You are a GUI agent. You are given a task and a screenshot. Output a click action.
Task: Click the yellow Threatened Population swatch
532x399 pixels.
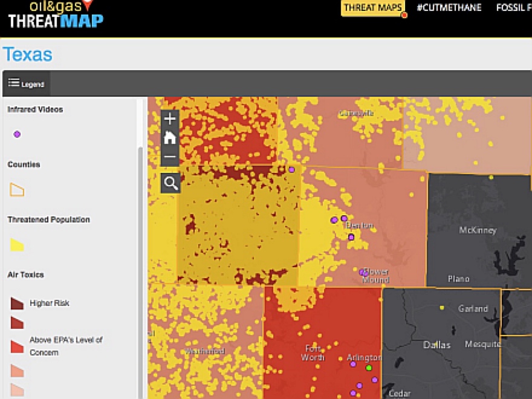(x=17, y=245)
